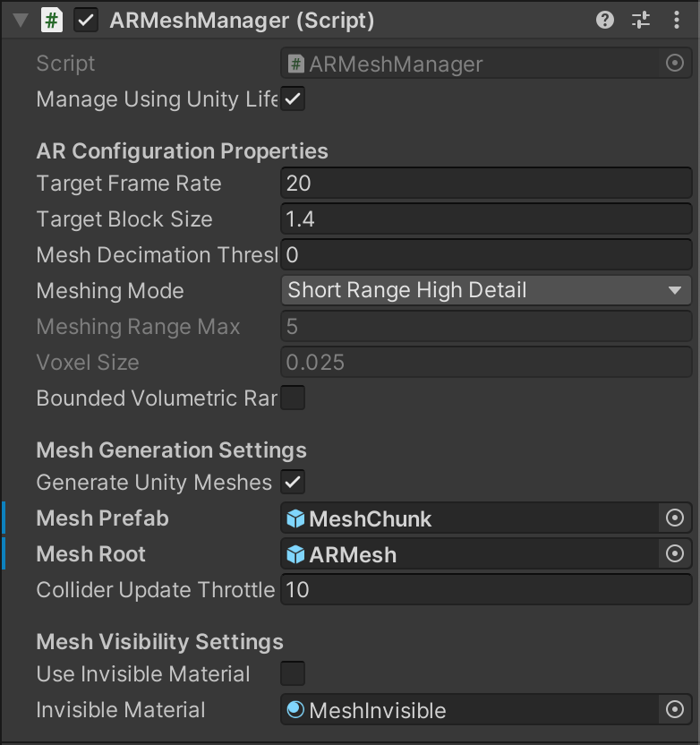Disable the ARMeshManager component checkbox
Screen dimensions: 700x745
pyautogui.click(x=87, y=20)
